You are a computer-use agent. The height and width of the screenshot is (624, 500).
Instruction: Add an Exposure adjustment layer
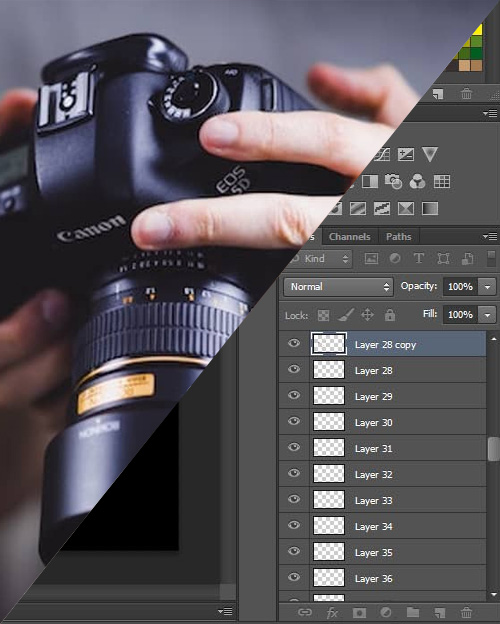click(406, 154)
